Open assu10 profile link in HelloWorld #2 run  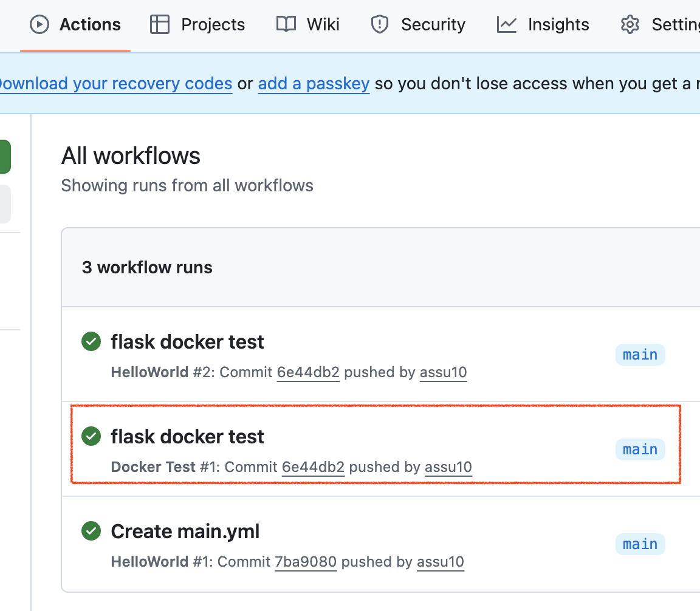tap(443, 372)
